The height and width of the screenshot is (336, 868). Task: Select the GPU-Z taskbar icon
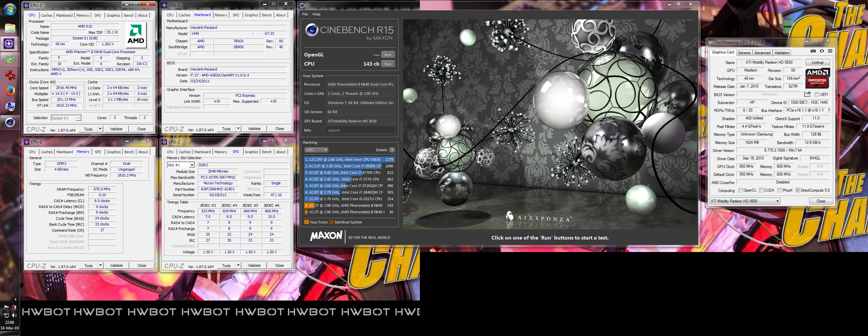click(10, 60)
